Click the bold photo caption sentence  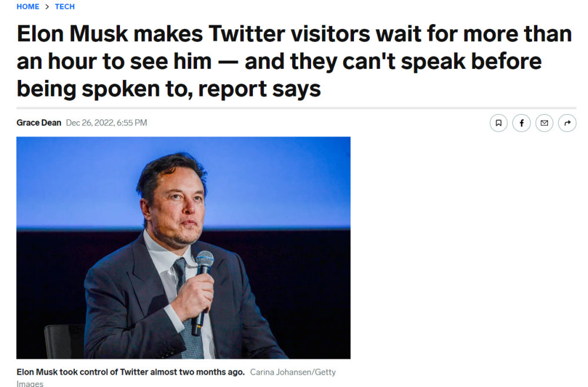[131, 372]
